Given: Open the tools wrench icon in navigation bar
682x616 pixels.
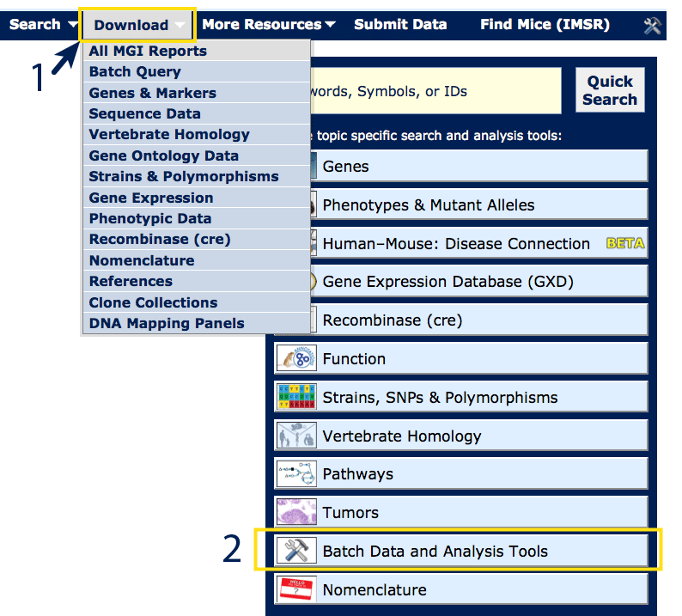Looking at the screenshot, I should 652,25.
